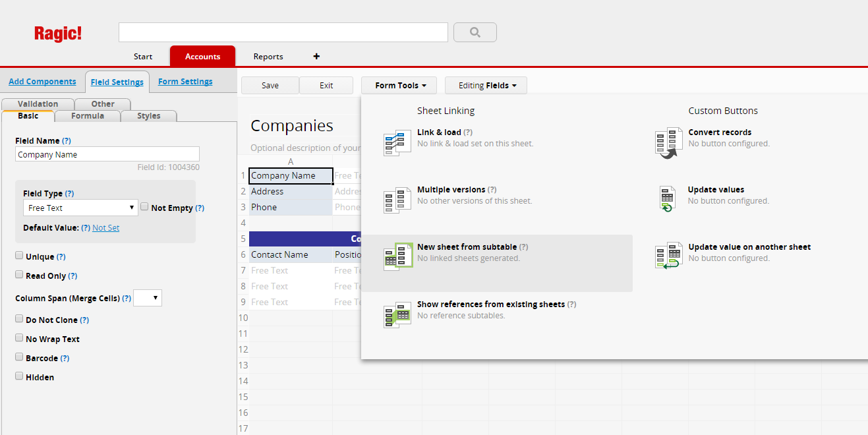The height and width of the screenshot is (435, 868).
Task: Select New sheet from subtable entry text
Action: point(467,247)
